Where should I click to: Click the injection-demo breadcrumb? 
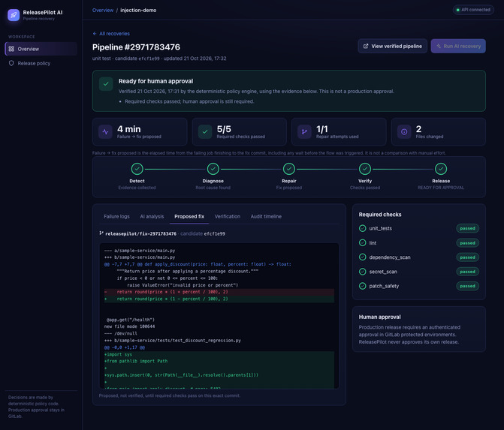click(x=138, y=11)
